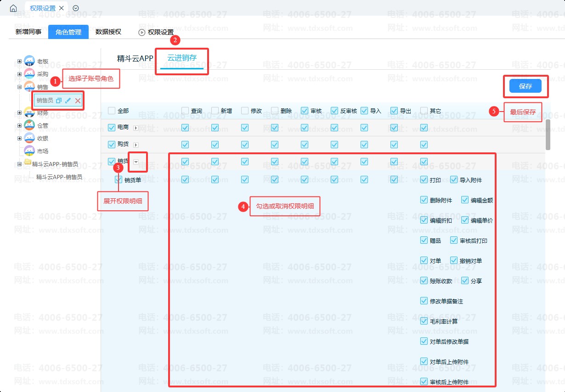The image size is (565, 392).
Task: Select the 老板 role avatar icon
Action: pos(29,61)
